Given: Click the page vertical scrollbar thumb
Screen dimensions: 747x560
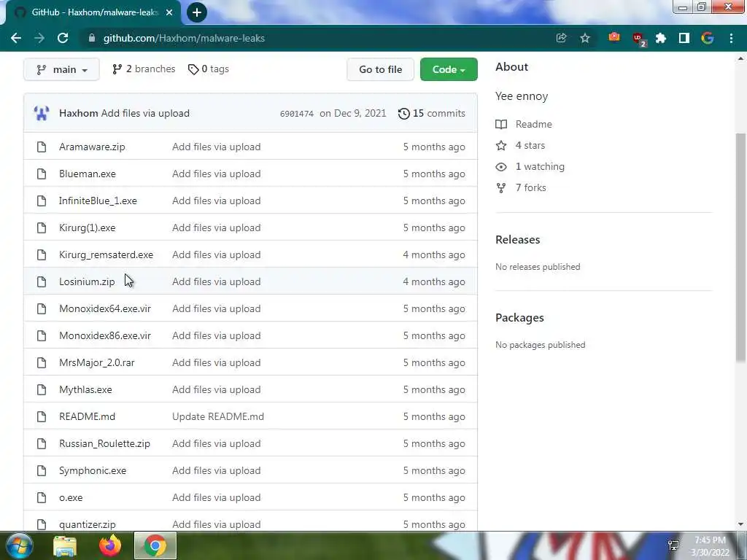Looking at the screenshot, I should click(740, 248).
